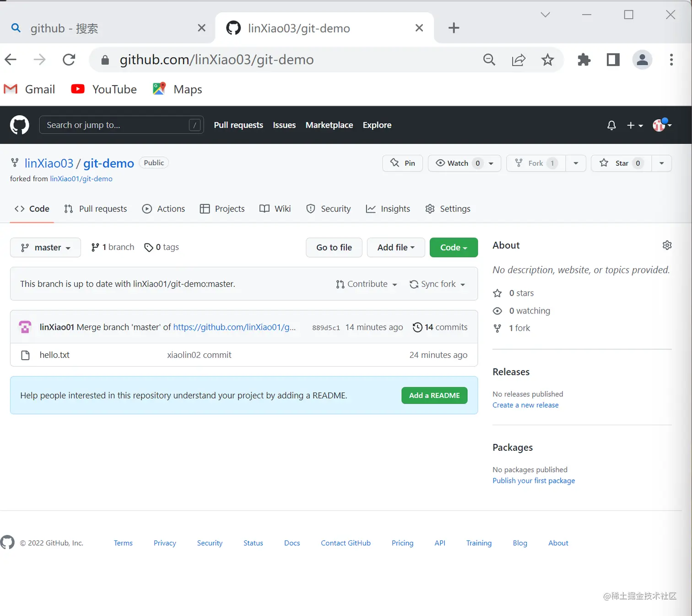
Task: Toggle the browser side panel icon
Action: point(613,59)
